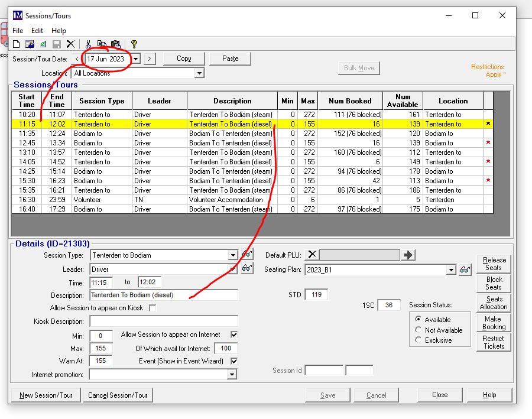Click the Description field in Details
The image size is (532, 419).
click(164, 295)
